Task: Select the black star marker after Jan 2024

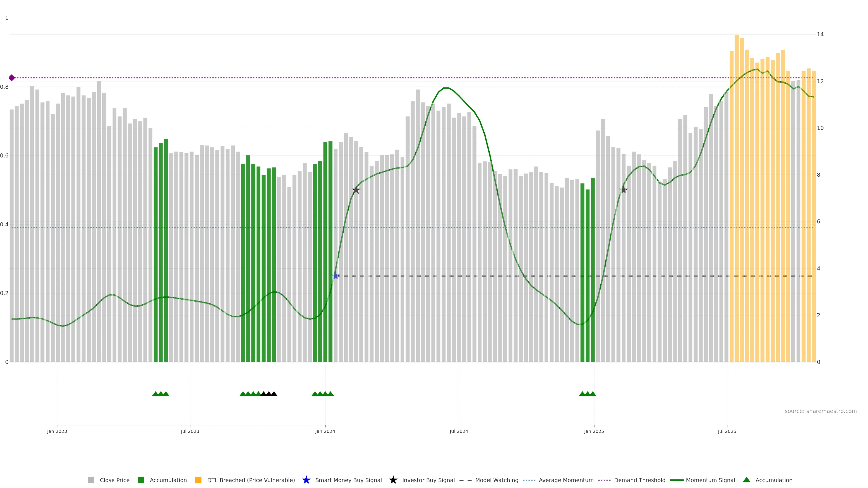Action: click(356, 190)
